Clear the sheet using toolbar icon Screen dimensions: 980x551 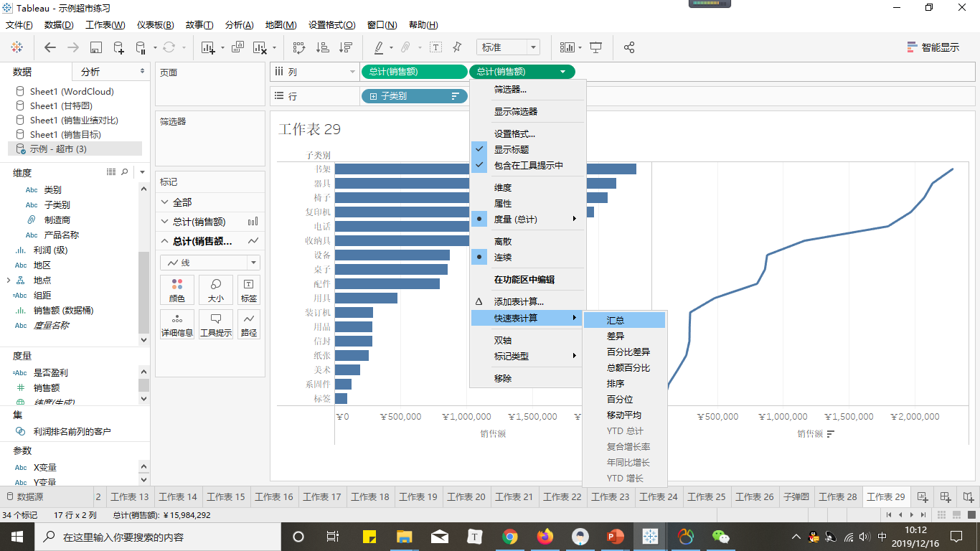coord(260,47)
